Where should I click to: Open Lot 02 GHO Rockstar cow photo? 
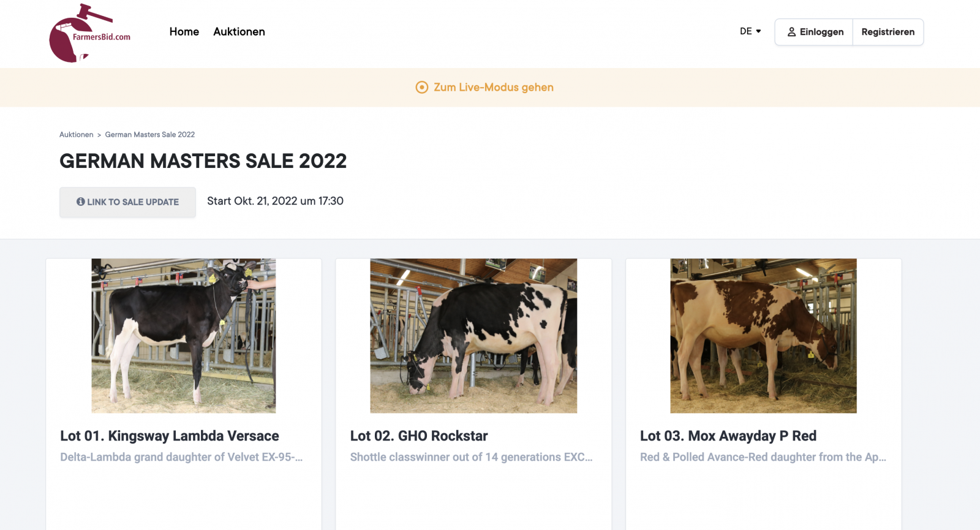[x=473, y=336]
